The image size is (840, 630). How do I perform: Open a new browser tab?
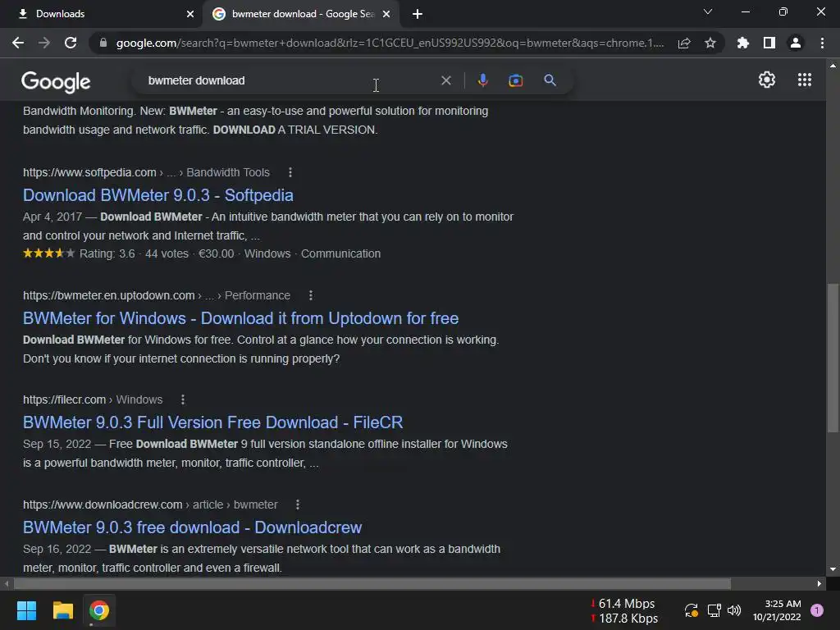(418, 14)
